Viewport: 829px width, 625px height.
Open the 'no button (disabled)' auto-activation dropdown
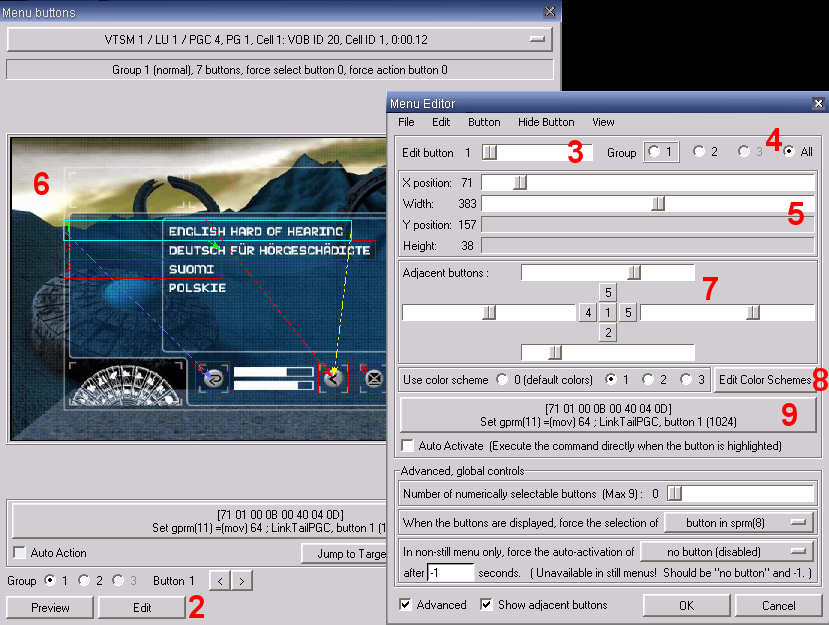point(727,552)
